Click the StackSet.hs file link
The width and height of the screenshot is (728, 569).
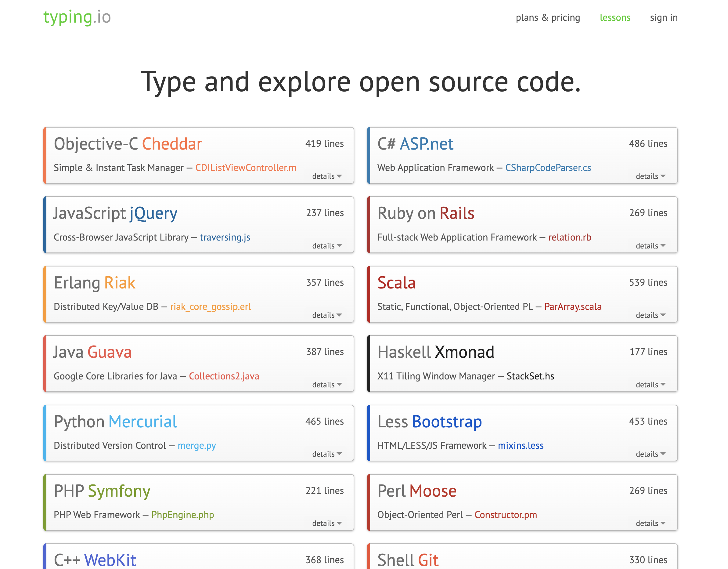[x=530, y=376]
